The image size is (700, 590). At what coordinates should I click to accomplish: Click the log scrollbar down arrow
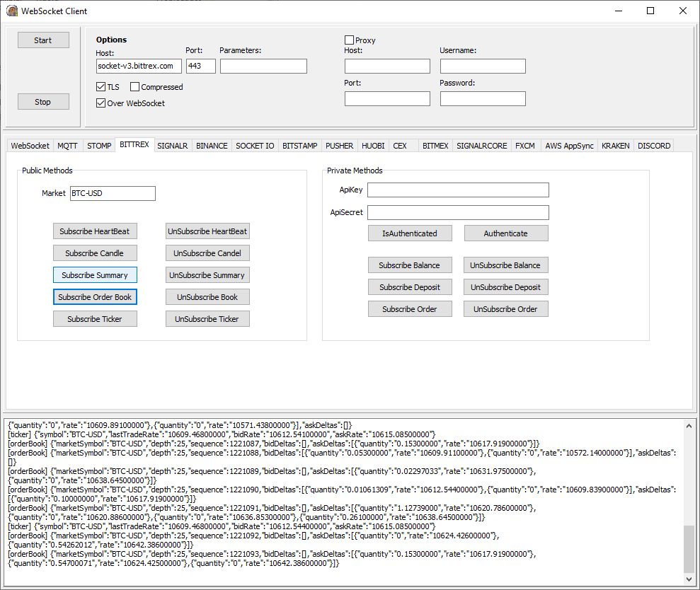pos(689,579)
